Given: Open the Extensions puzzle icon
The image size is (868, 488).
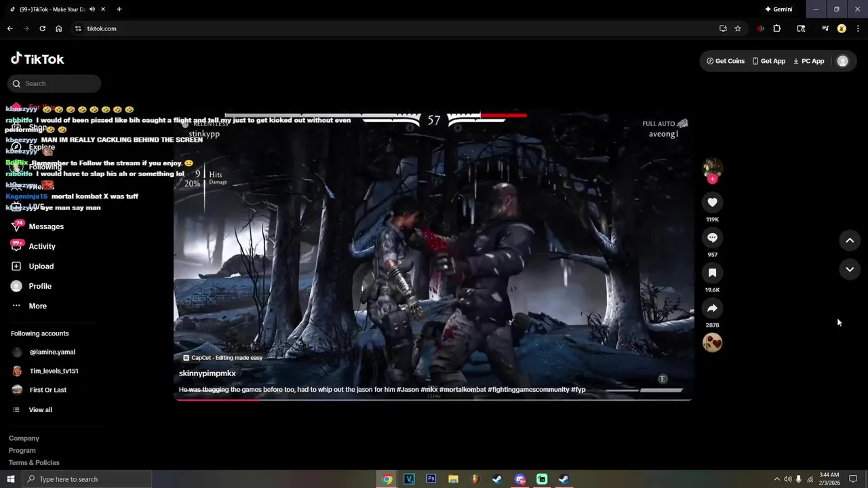Looking at the screenshot, I should [777, 28].
